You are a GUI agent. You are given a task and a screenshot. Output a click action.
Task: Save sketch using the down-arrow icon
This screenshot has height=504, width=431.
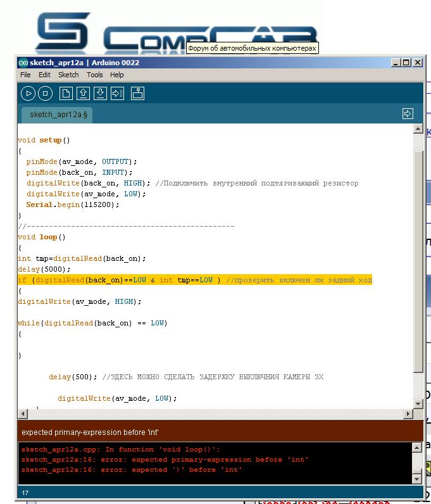pos(99,94)
